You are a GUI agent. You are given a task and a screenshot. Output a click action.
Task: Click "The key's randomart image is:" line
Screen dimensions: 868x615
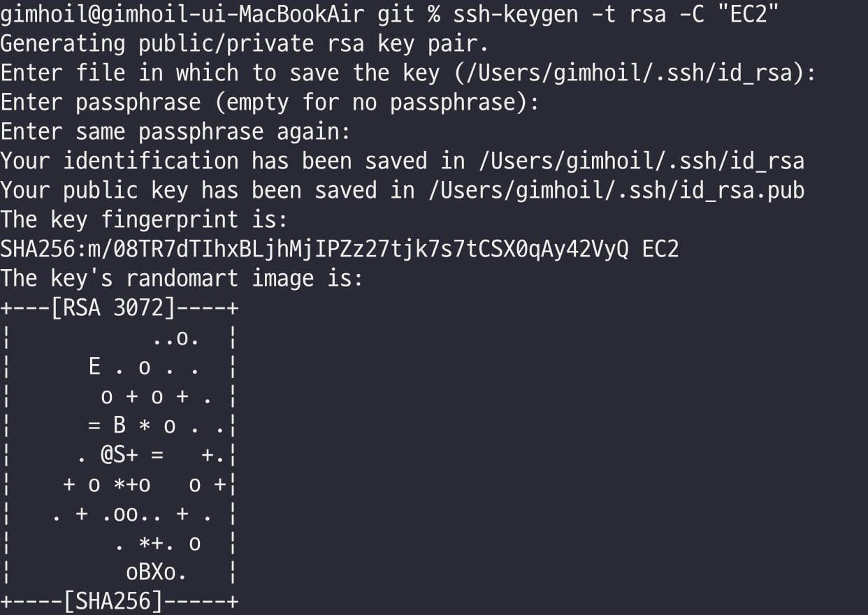(181, 279)
